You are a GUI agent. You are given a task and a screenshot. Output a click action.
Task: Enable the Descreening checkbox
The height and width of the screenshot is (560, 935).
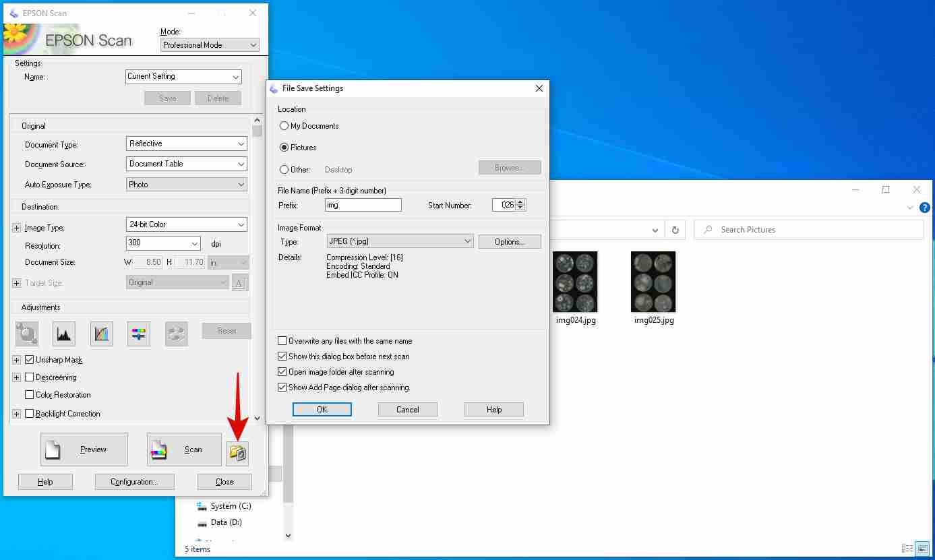click(29, 377)
